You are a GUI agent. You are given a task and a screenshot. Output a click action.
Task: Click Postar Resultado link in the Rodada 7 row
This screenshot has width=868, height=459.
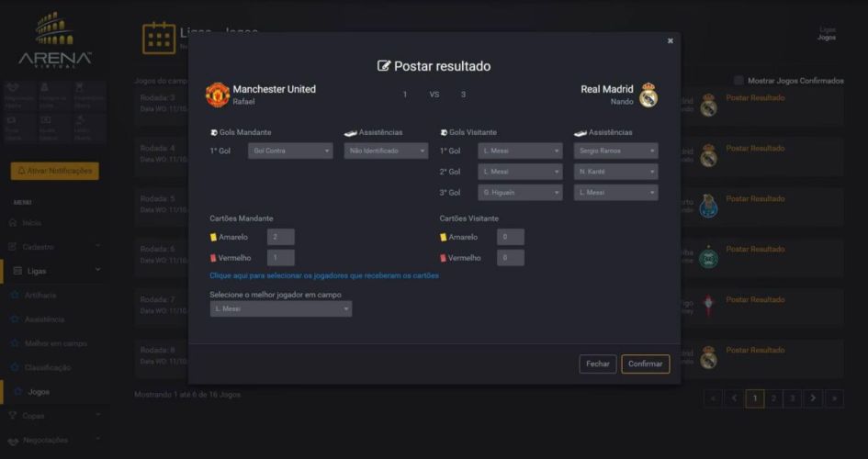pyautogui.click(x=755, y=300)
